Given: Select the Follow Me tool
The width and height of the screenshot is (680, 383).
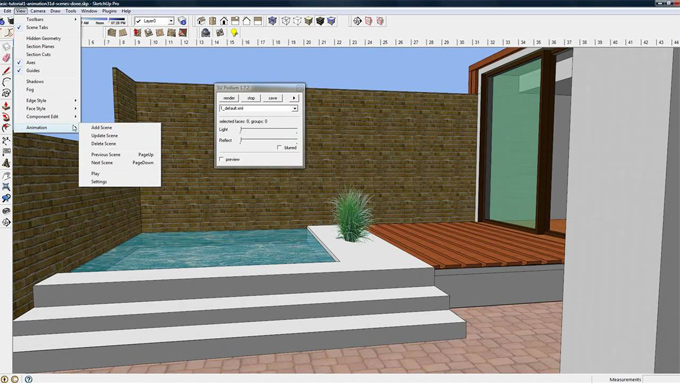Looking at the screenshot, I should click(6, 117).
